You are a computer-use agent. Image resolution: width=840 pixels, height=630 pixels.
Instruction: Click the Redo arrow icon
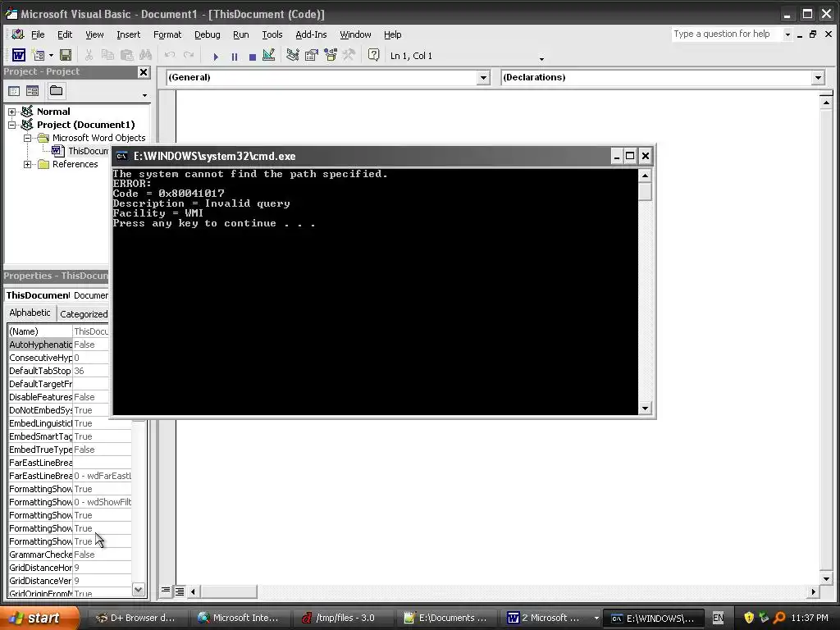pyautogui.click(x=189, y=55)
